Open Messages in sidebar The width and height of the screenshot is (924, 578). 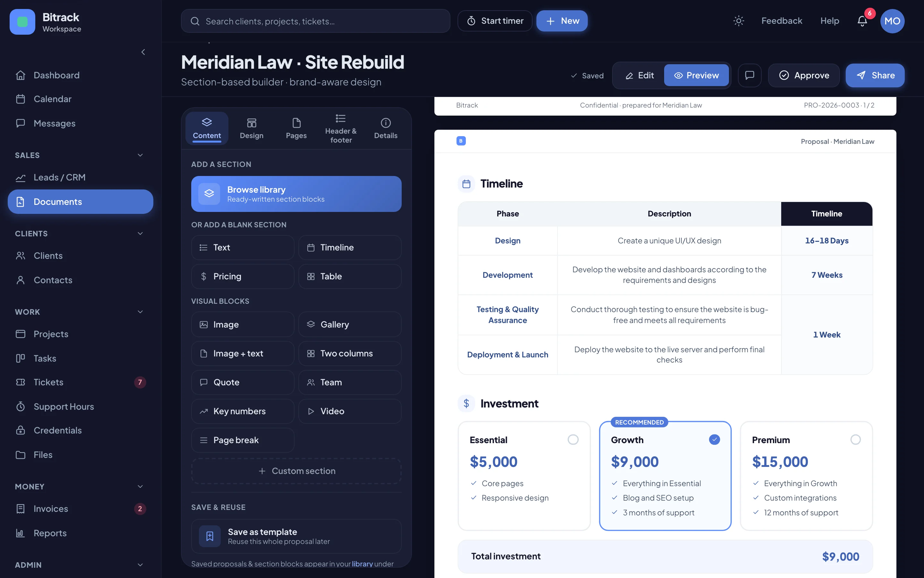(x=80, y=123)
